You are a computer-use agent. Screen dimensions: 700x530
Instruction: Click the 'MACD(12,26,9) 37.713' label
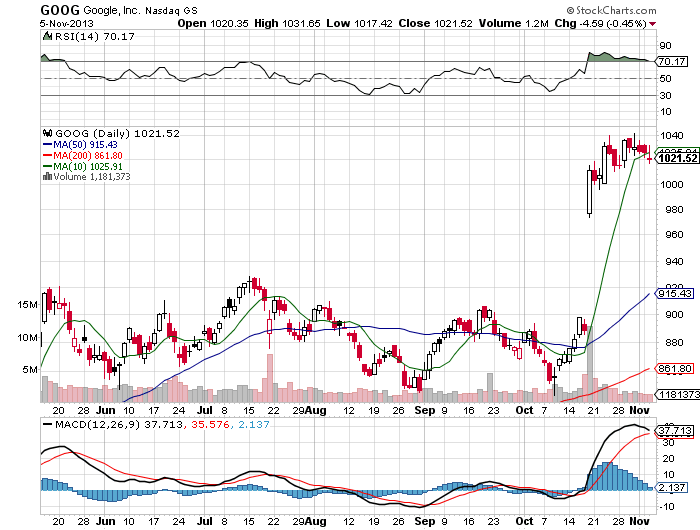click(x=119, y=424)
